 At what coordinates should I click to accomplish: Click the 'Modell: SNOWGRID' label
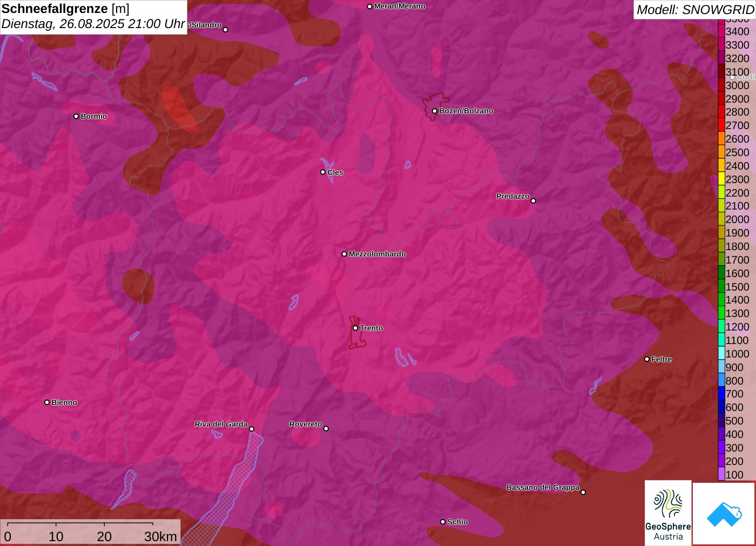[695, 10]
